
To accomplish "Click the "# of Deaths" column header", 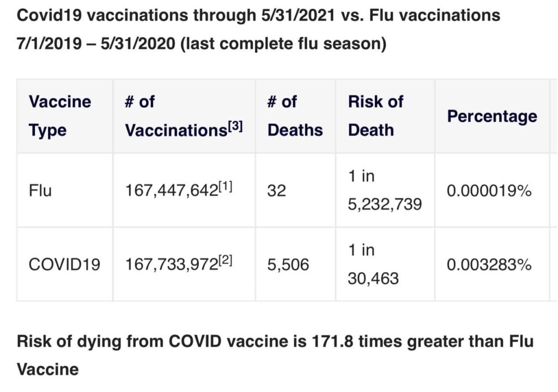I will coord(295,116).
